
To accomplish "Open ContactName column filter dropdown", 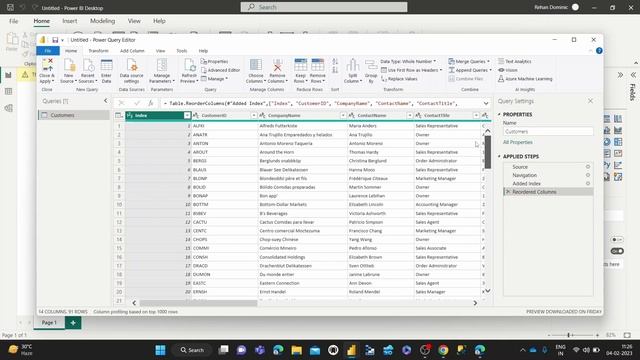I will [409, 116].
